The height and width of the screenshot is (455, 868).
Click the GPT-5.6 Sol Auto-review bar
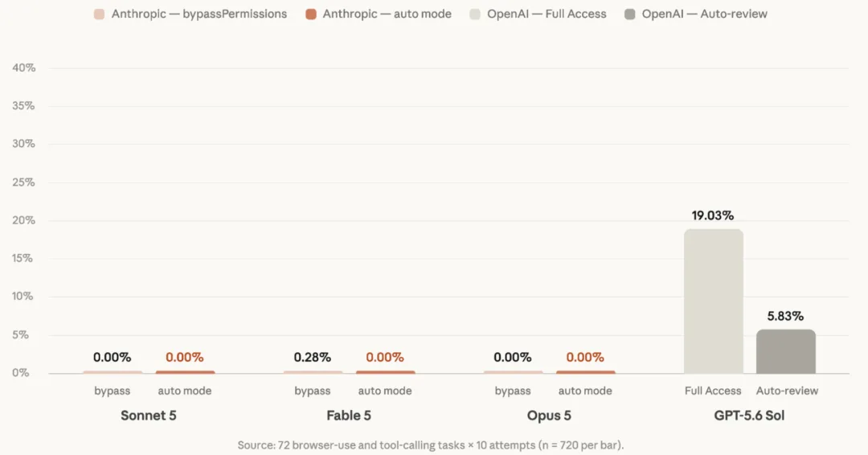[786, 351]
